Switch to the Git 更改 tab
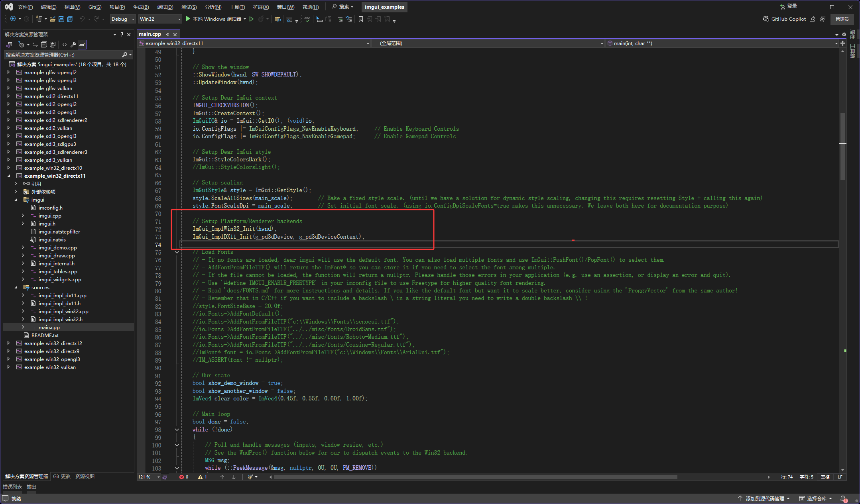The width and height of the screenshot is (860, 504). (x=62, y=477)
